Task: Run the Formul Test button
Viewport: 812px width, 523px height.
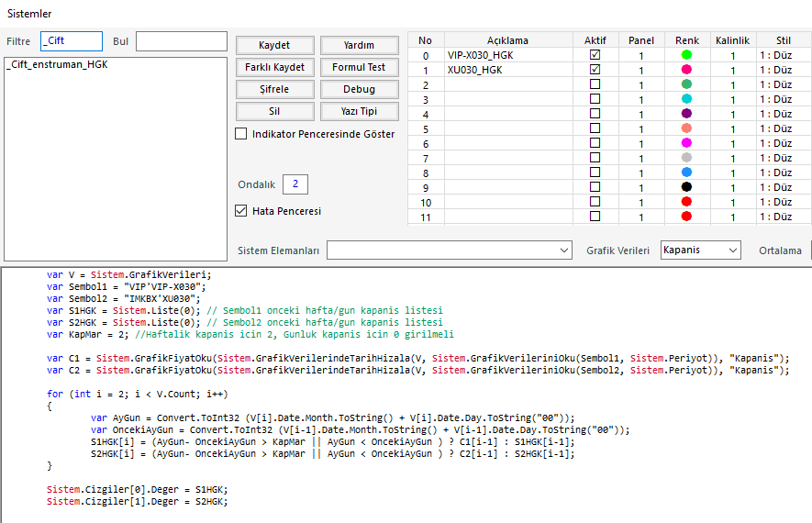Action: (x=359, y=67)
